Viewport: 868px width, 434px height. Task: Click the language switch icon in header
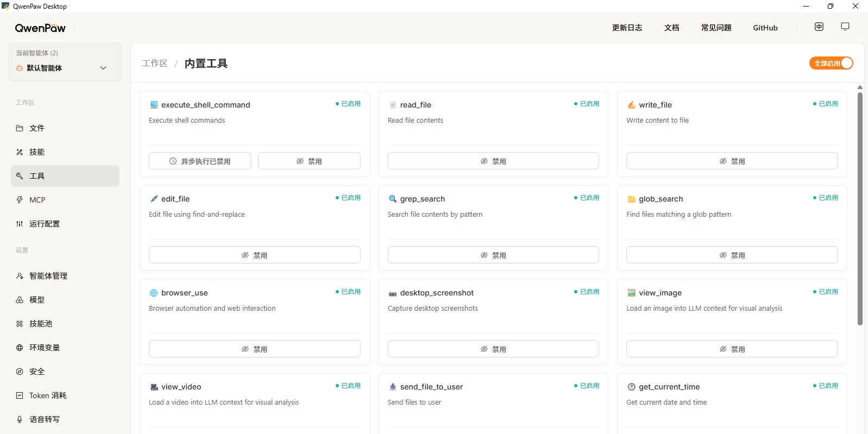pyautogui.click(x=819, y=27)
